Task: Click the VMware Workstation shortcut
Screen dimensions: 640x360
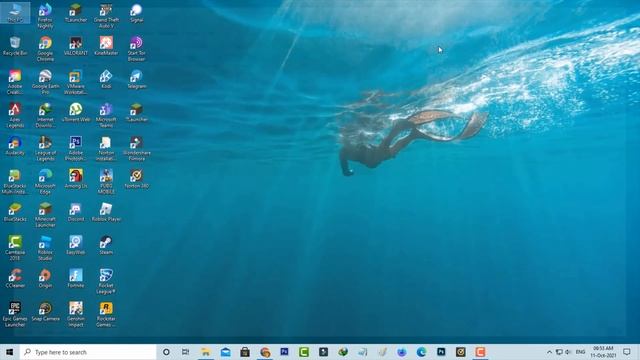Action: [76, 82]
